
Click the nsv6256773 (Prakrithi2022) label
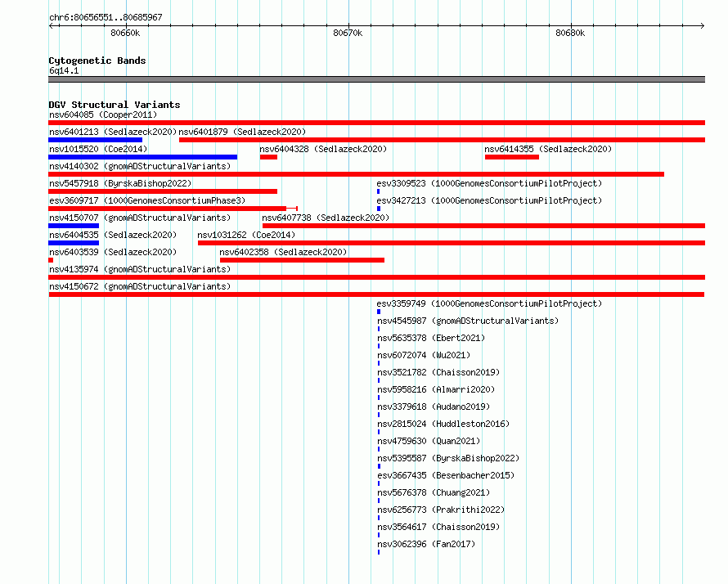[x=441, y=510]
